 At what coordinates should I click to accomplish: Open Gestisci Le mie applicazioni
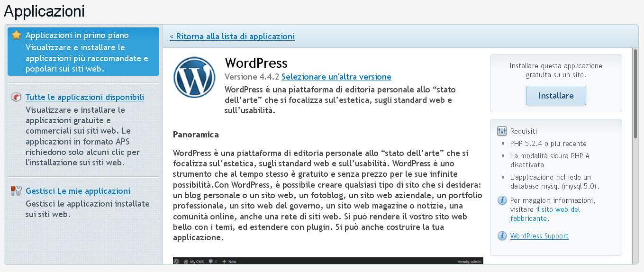tap(78, 191)
